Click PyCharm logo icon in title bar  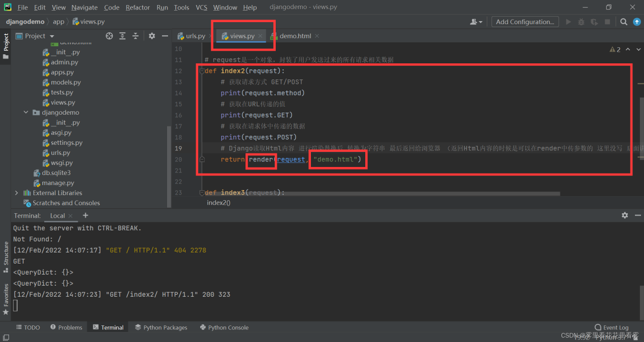(8, 7)
